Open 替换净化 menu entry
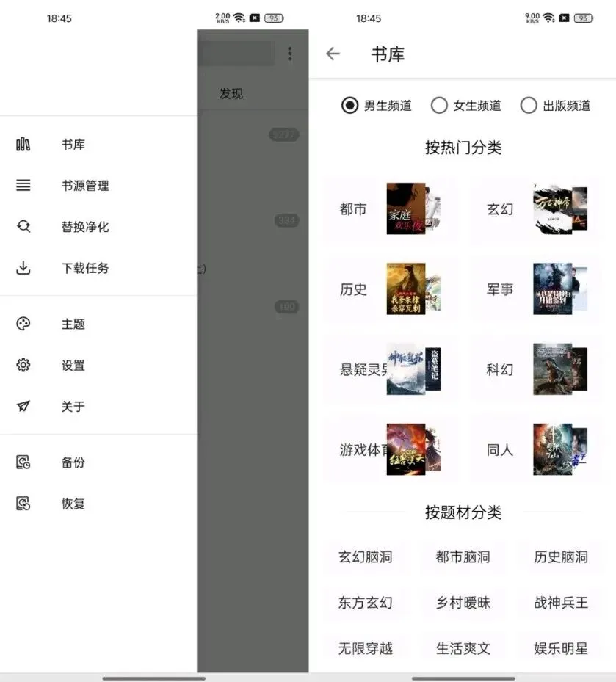The width and height of the screenshot is (616, 682). coord(98,226)
